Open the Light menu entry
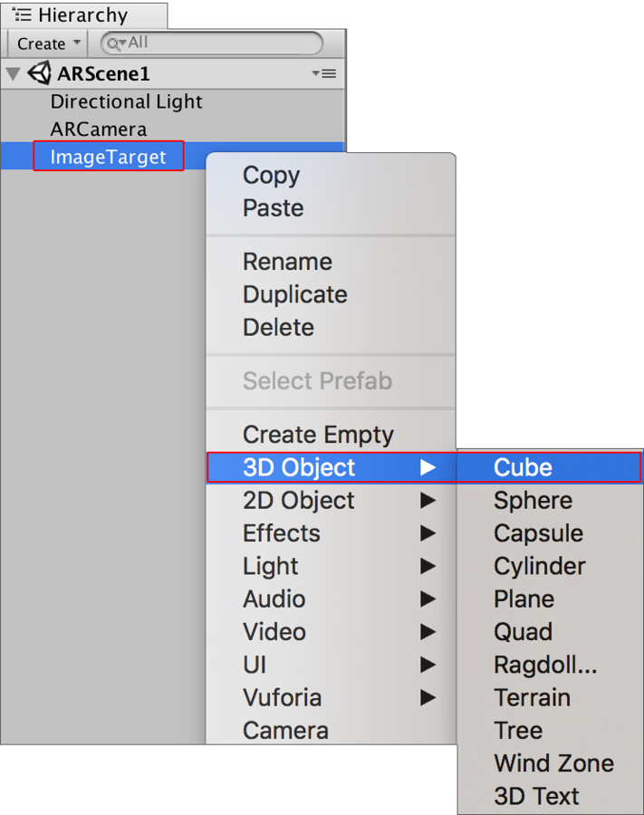Viewport: 644px width, 815px height. pyautogui.click(x=332, y=566)
